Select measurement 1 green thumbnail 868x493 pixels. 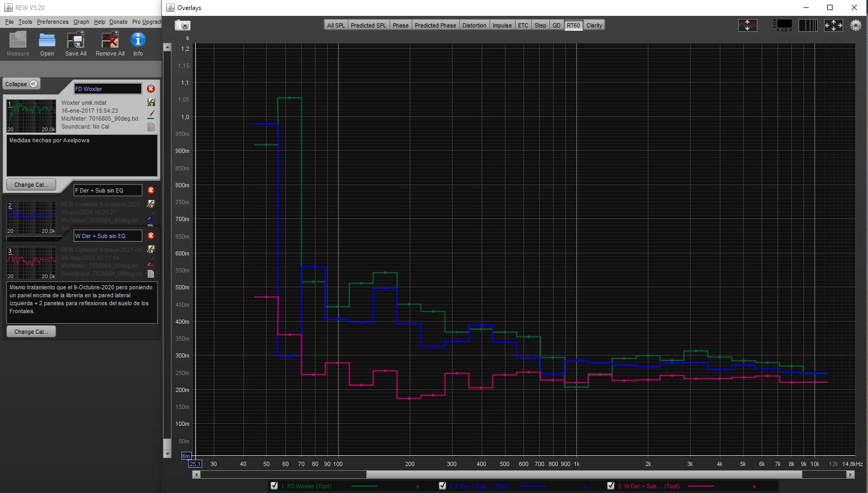[x=31, y=116]
